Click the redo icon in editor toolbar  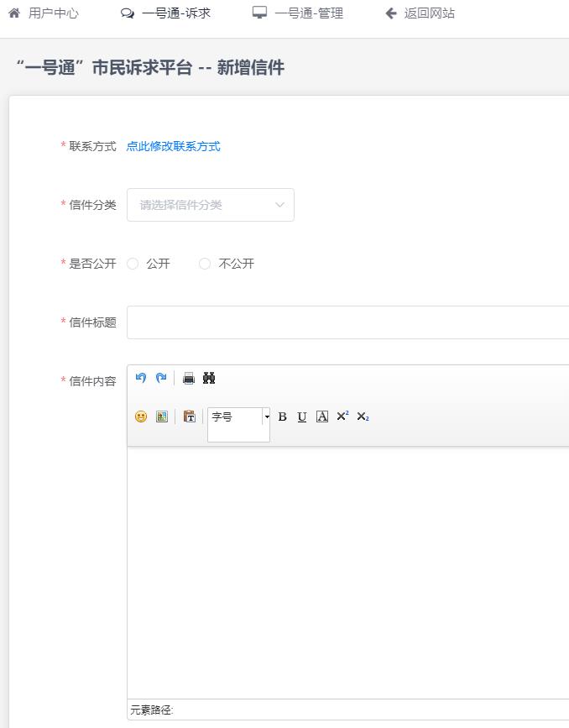pos(161,378)
